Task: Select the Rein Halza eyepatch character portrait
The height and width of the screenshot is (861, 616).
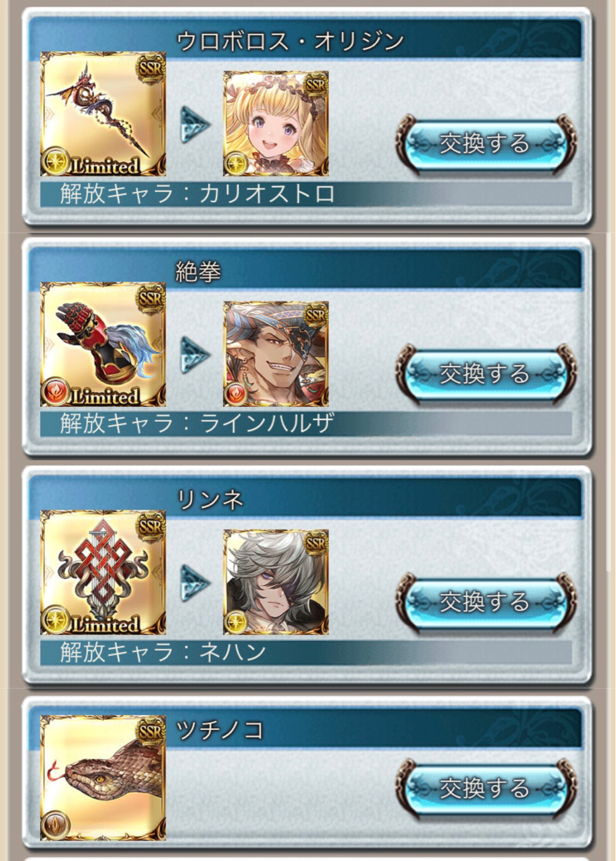Action: (276, 354)
